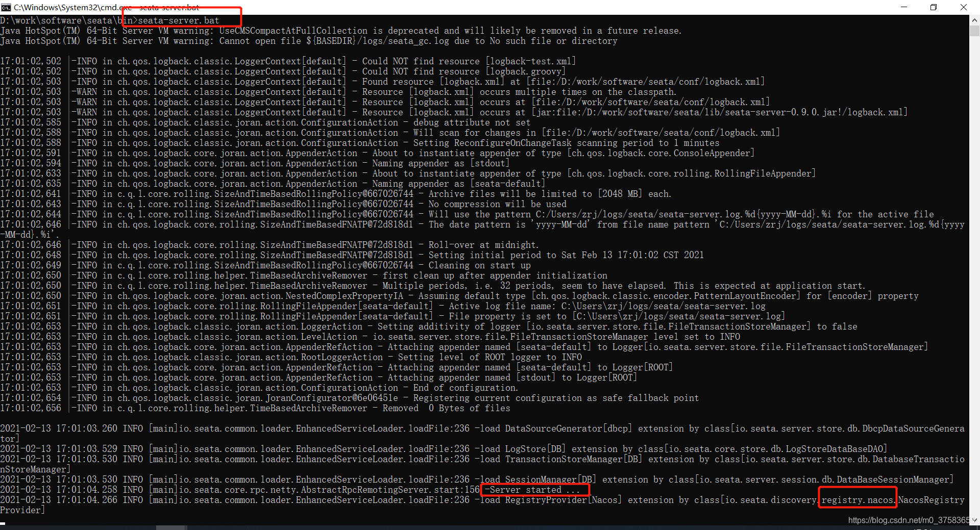Click 'registry.nacos' in the last log line
This screenshot has height=530, width=980.
[858, 500]
